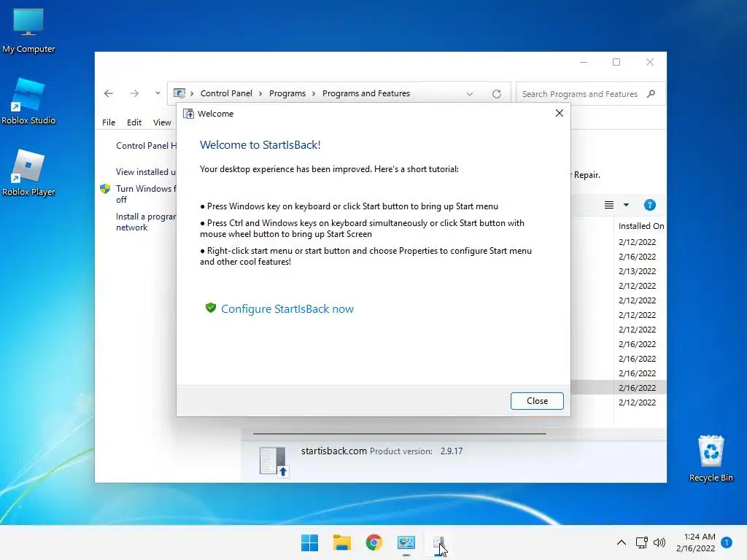The image size is (747, 560).
Task: Click the horizontal scrollbar in programs list
Action: (399, 434)
